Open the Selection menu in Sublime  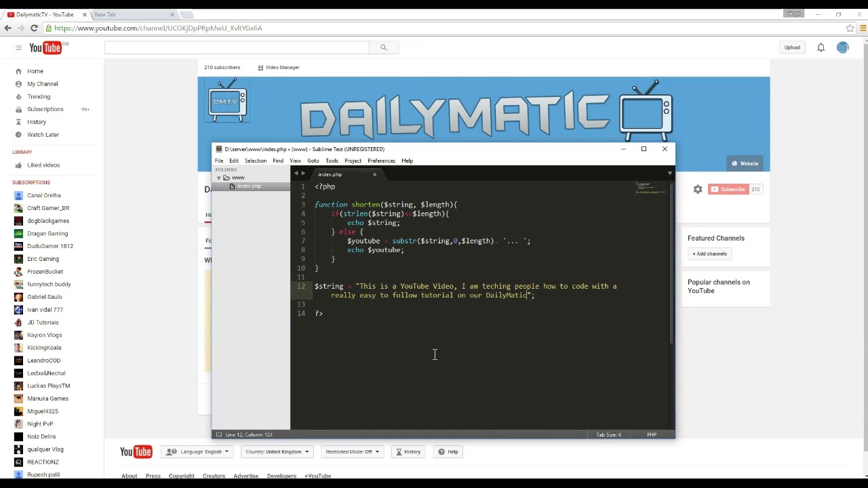256,161
